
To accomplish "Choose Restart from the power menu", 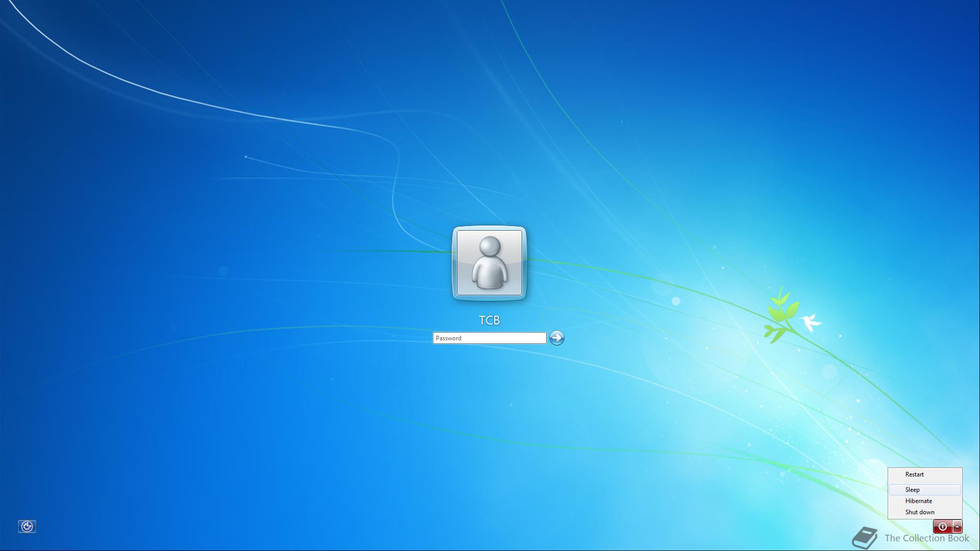I will click(925, 474).
